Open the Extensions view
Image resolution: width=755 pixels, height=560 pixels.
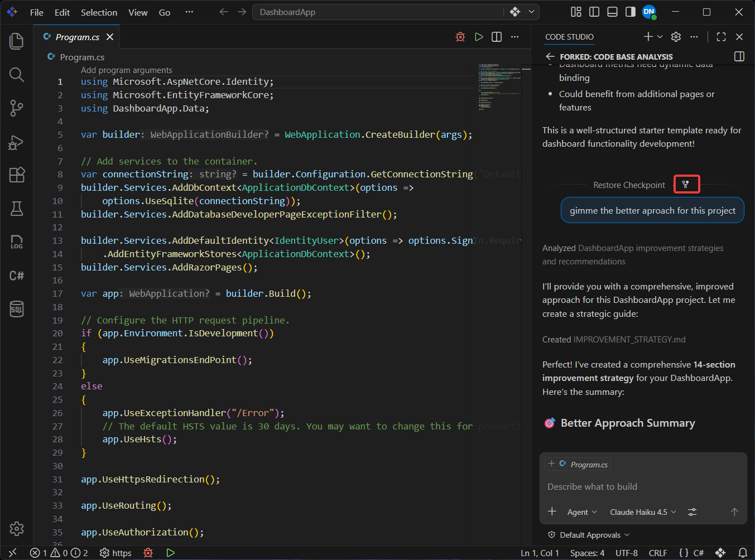17,175
